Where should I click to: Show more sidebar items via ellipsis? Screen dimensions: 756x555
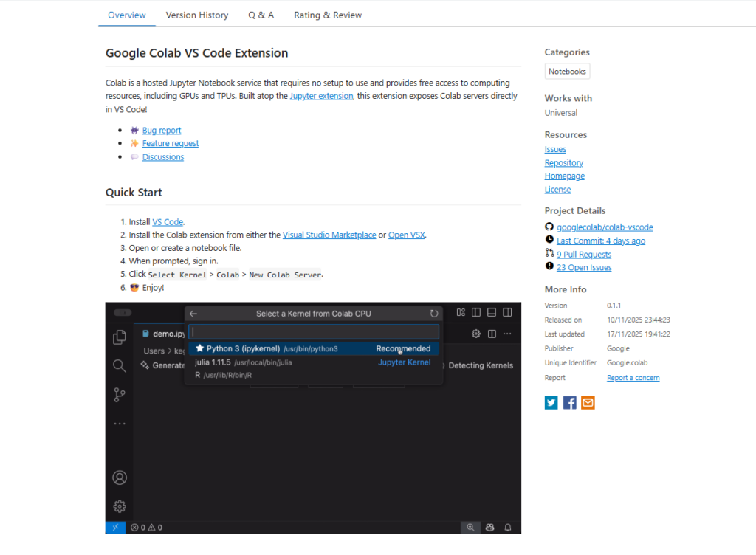pyautogui.click(x=120, y=424)
